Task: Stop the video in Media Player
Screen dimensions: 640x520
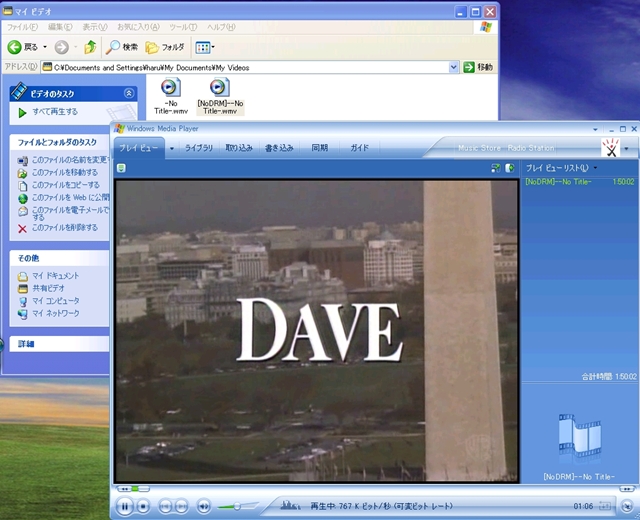Action: coord(143,507)
